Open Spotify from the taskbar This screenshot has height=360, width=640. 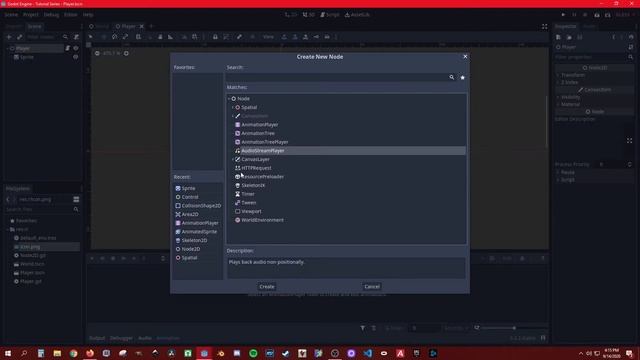tap(253, 353)
